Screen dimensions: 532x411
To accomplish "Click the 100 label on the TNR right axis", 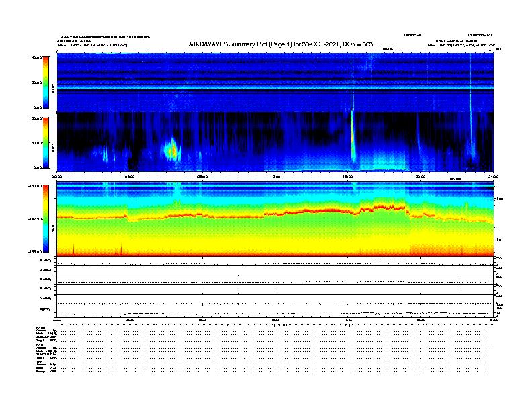I will [x=500, y=199].
